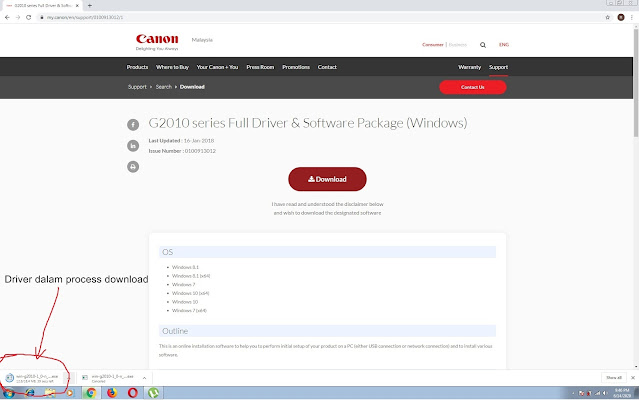The width and height of the screenshot is (639, 400).
Task: Go back with browser back arrow
Action: pyautogui.click(x=7, y=17)
